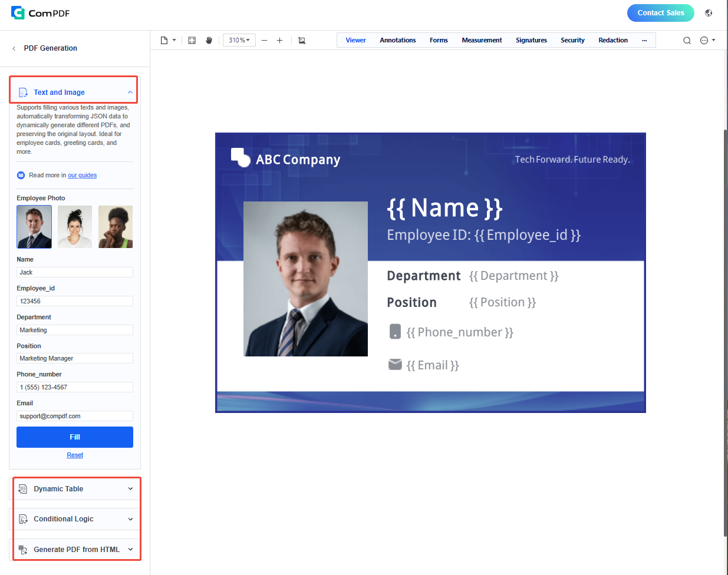Click the {{ Phone_number }} placeholder text

click(x=460, y=332)
